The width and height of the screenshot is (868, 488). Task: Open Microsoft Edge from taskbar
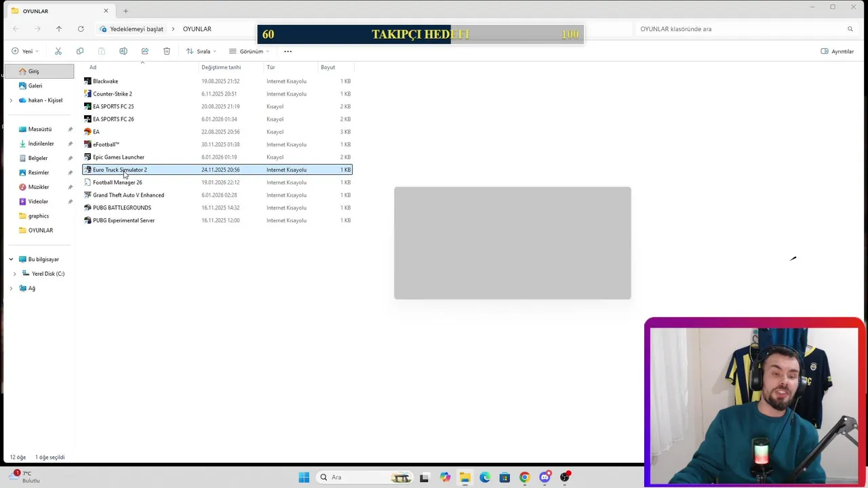coord(485,477)
